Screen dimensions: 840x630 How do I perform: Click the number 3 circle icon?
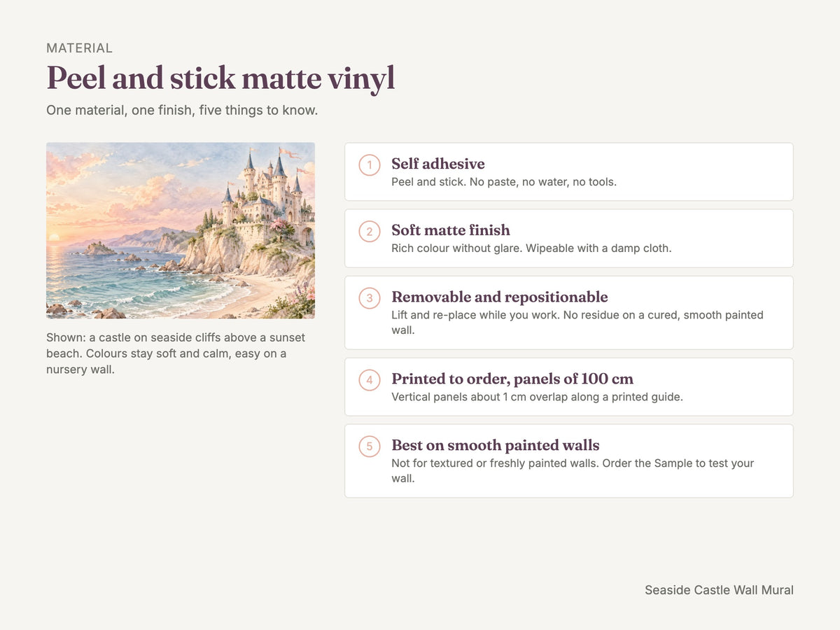point(370,298)
